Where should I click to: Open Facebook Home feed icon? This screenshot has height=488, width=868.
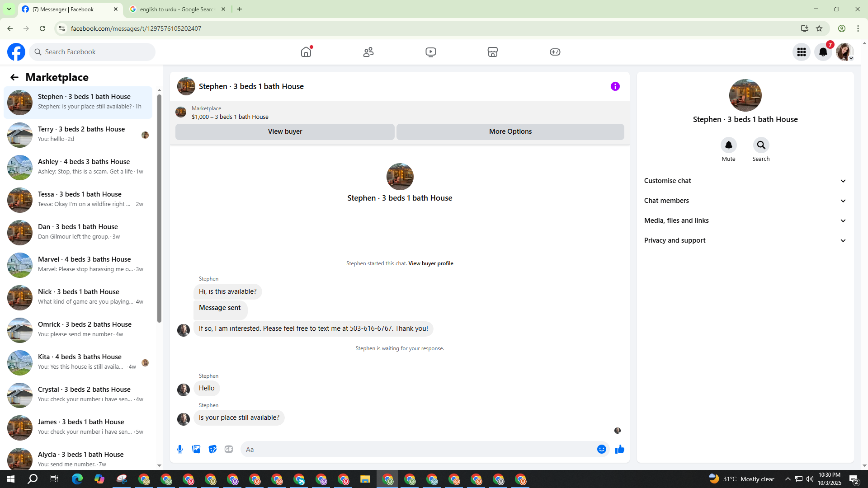pos(306,52)
